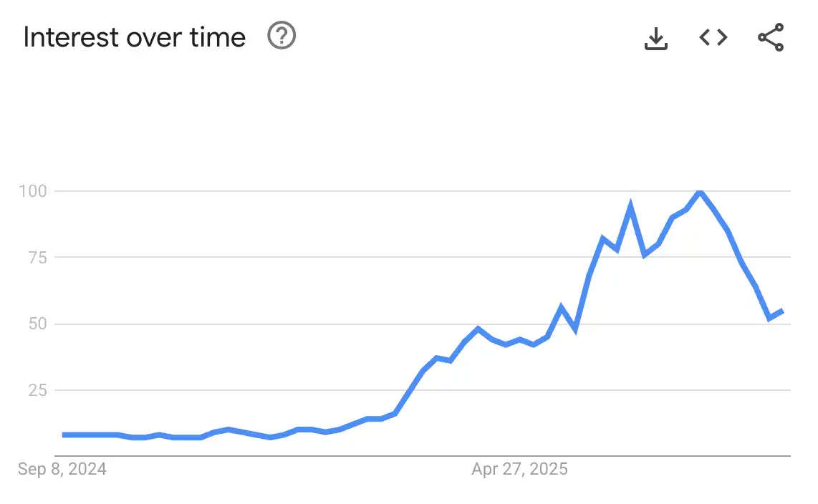Click the "Interest over time" heading
Viewport: 818px width, 504px height.
tap(135, 37)
